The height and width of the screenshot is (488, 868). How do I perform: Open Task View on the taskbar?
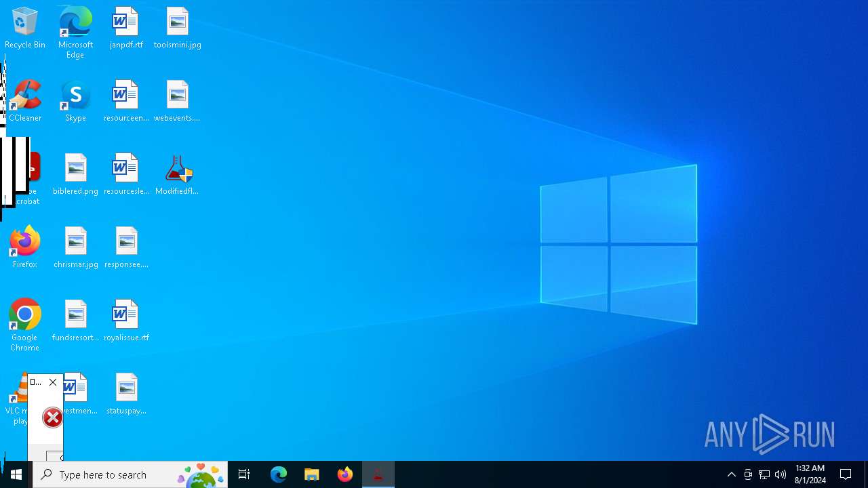coord(244,474)
